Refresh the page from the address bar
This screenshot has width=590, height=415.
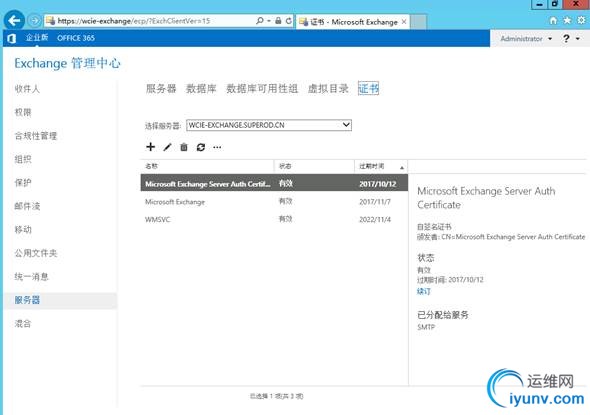289,21
